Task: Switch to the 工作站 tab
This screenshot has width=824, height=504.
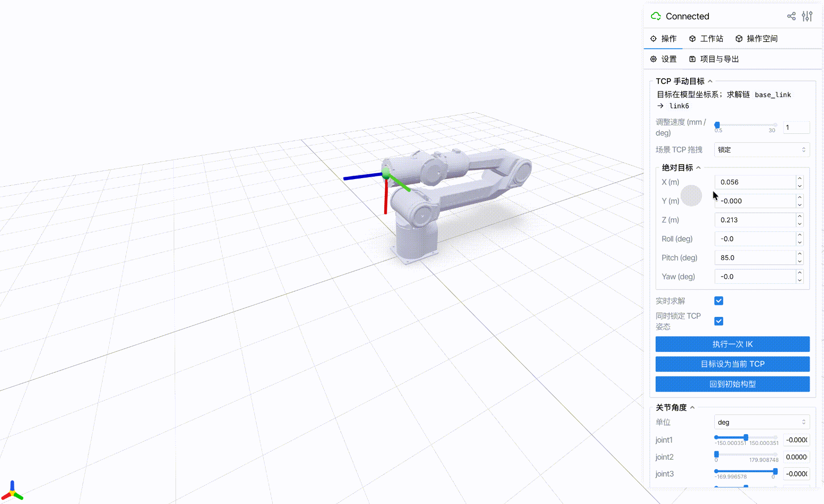Action: 706,38
